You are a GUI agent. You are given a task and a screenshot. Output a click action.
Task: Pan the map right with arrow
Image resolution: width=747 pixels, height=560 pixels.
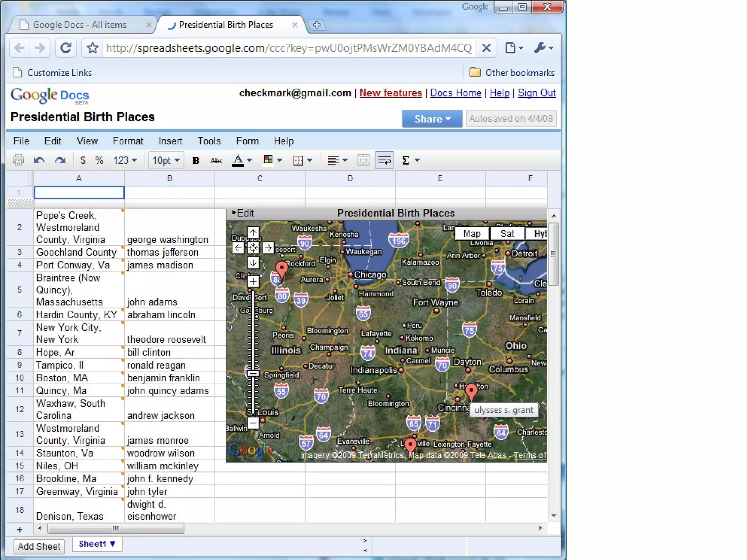268,248
